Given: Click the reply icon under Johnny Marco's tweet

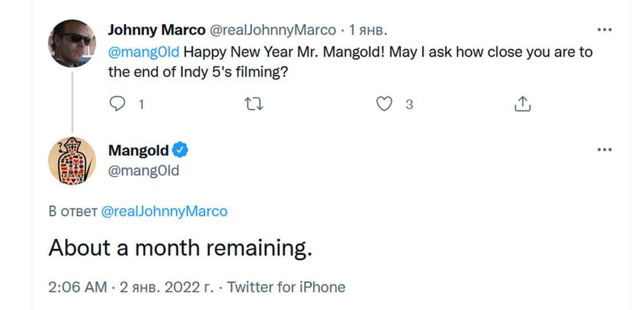Looking at the screenshot, I should tap(117, 104).
